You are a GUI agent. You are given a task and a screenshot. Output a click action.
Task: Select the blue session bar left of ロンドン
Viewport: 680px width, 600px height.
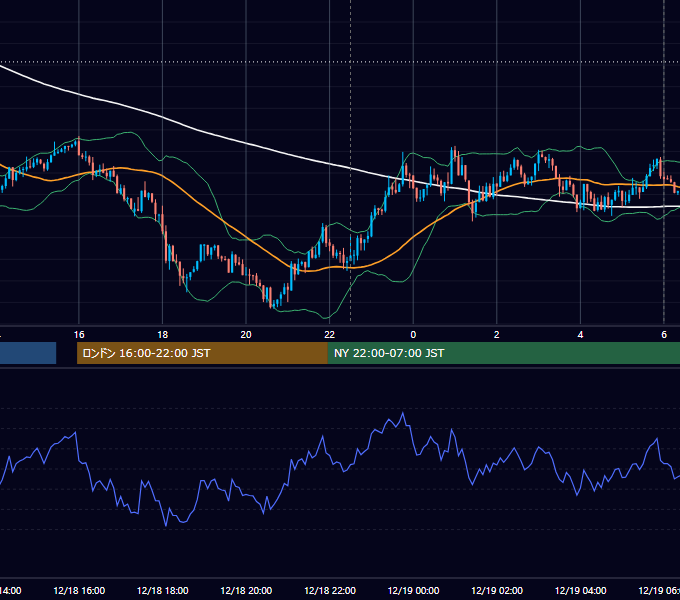[x=28, y=353]
